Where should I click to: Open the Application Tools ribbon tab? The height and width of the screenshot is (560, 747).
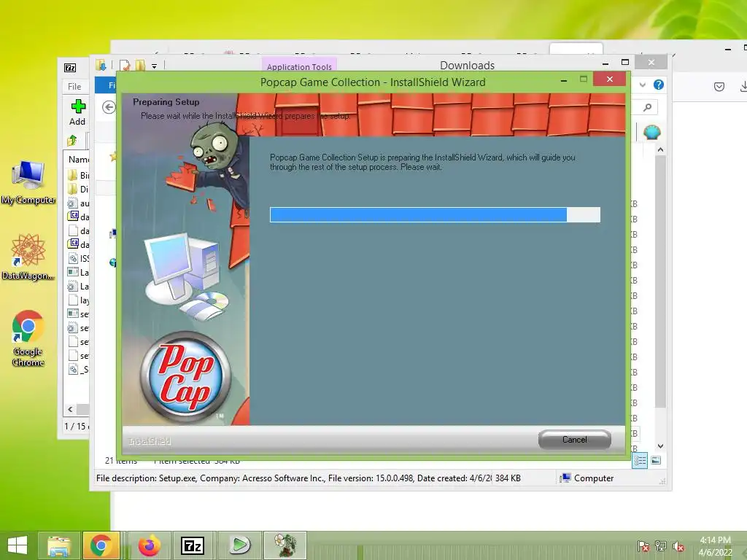(x=299, y=66)
